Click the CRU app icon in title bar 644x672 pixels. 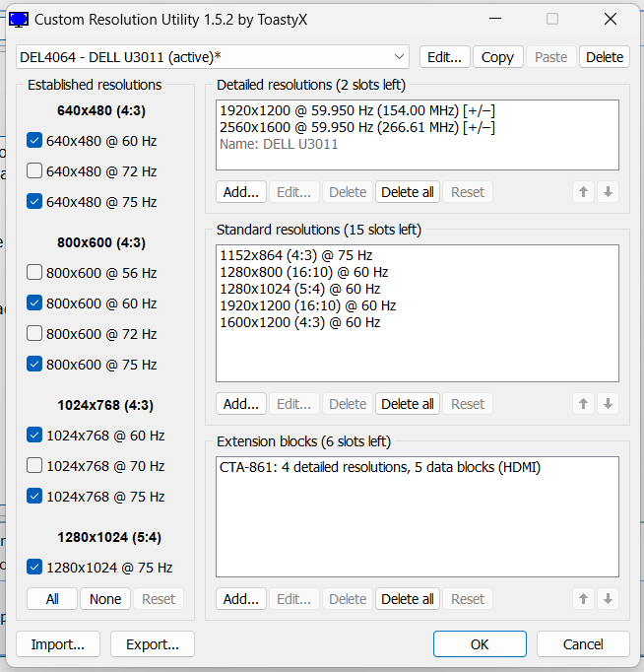(x=19, y=19)
